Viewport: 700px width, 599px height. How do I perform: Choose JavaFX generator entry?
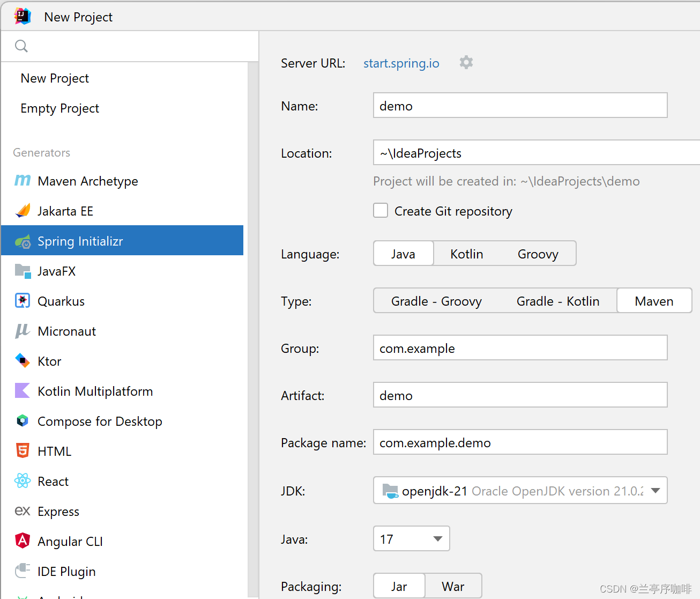122,271
